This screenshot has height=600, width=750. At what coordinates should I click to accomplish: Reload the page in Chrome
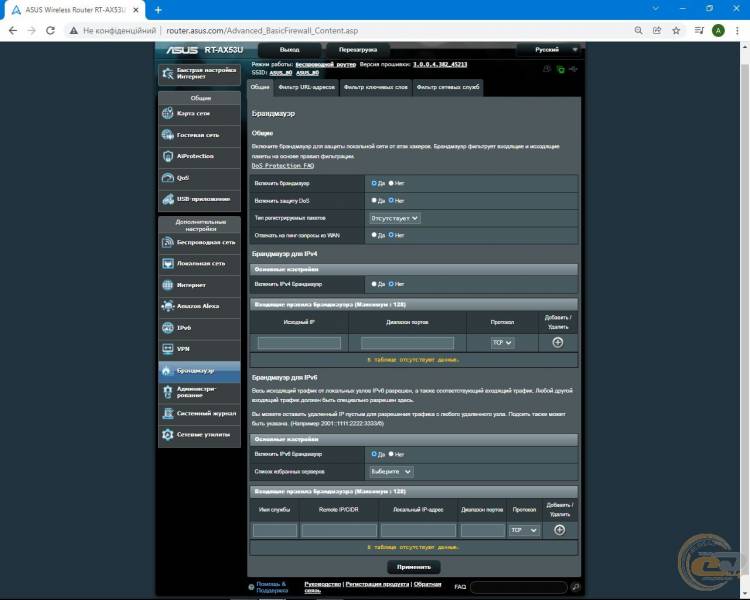(x=50, y=31)
